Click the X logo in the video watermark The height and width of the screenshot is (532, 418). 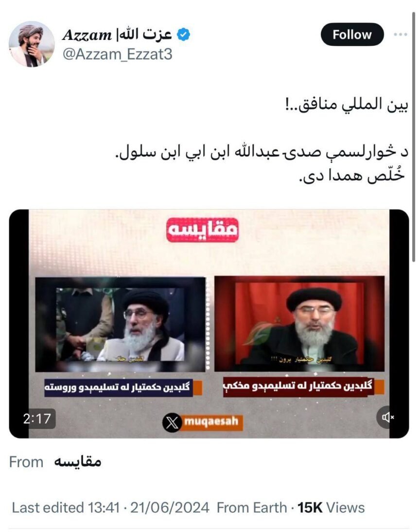pyautogui.click(x=172, y=423)
